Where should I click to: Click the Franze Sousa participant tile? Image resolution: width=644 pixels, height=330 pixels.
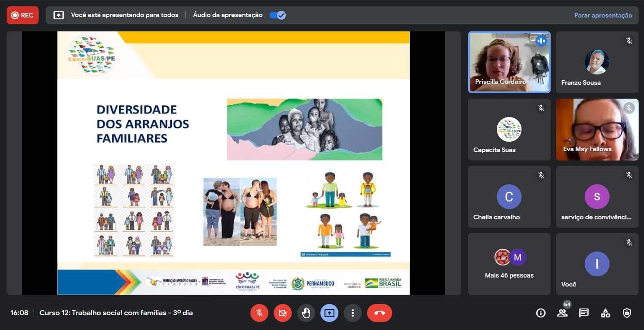(x=597, y=62)
